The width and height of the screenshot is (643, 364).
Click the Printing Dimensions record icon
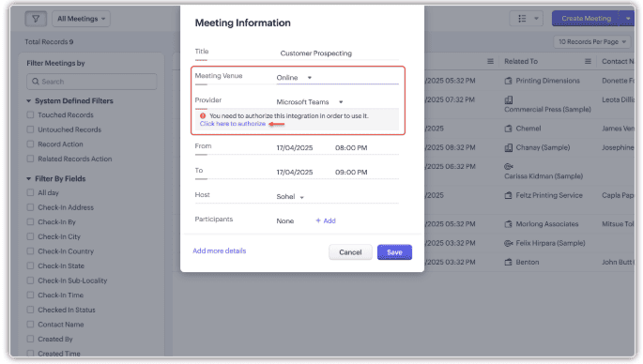(508, 81)
